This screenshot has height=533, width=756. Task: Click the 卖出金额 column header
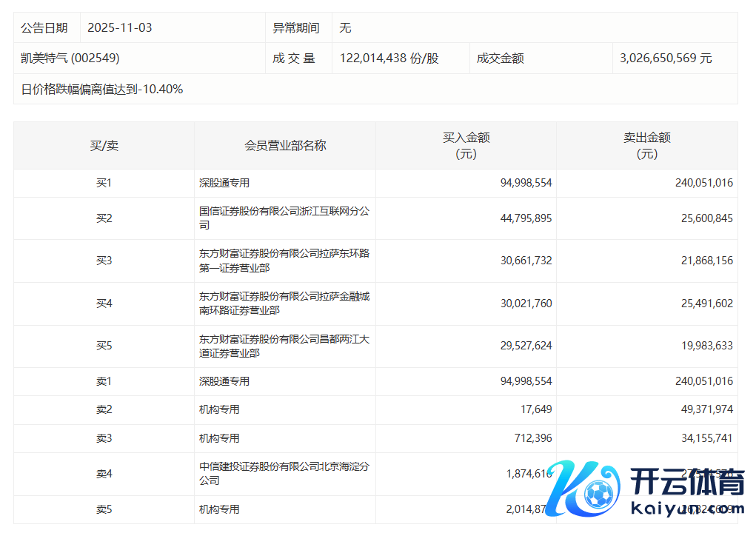click(646, 146)
